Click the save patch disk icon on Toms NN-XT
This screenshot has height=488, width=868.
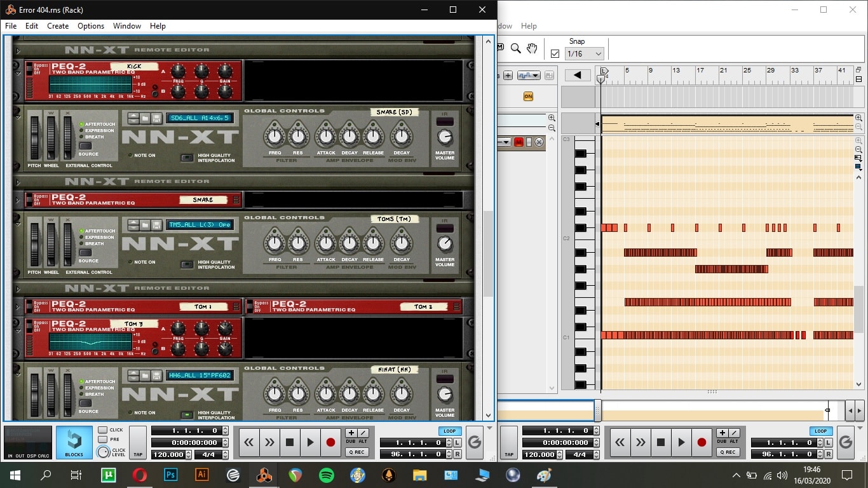click(155, 225)
